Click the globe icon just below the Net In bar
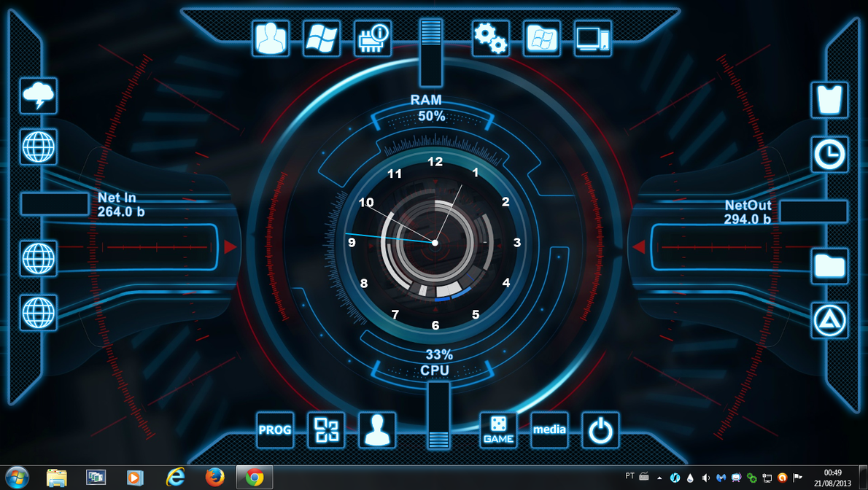The height and width of the screenshot is (490, 868). [38, 259]
